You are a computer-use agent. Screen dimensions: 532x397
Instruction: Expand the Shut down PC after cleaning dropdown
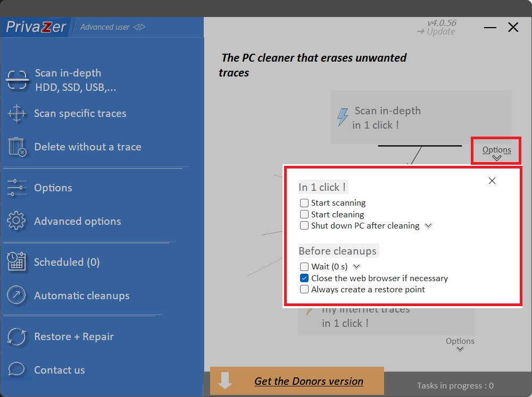coord(428,226)
